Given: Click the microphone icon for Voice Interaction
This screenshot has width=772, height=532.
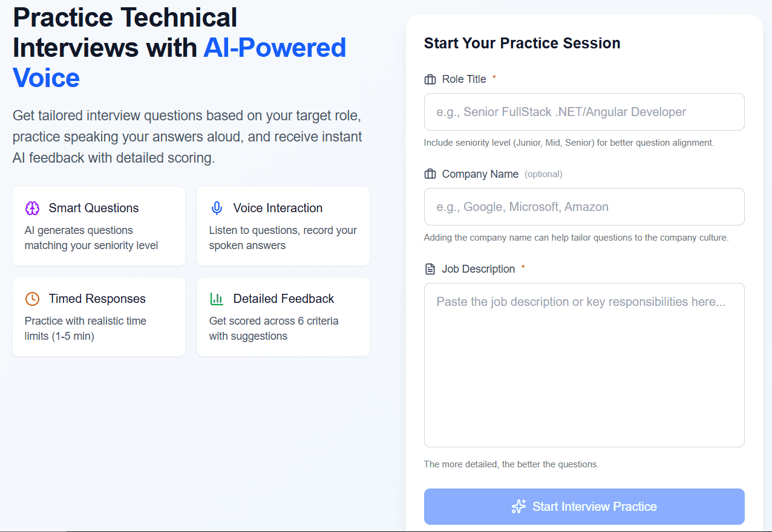Looking at the screenshot, I should [x=217, y=208].
